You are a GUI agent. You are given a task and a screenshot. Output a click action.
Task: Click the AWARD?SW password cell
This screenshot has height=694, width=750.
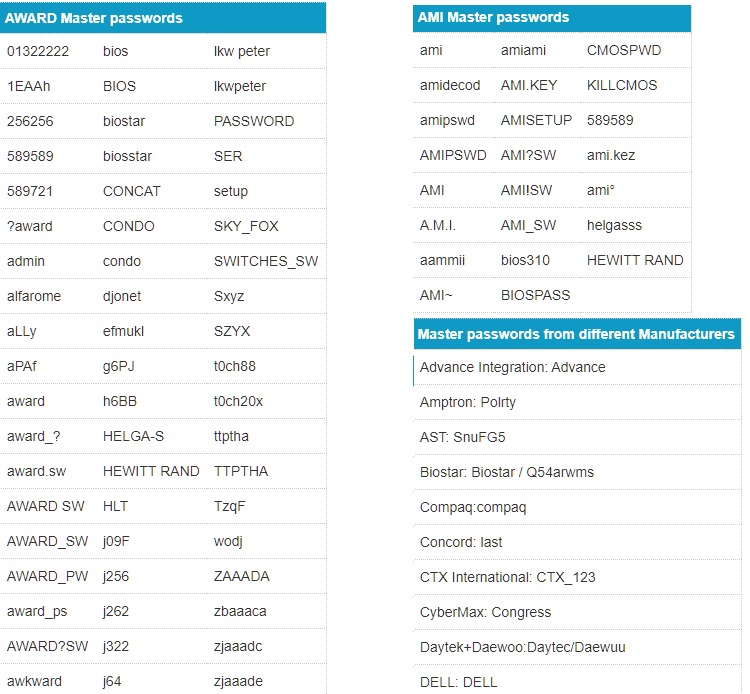[x=47, y=646]
